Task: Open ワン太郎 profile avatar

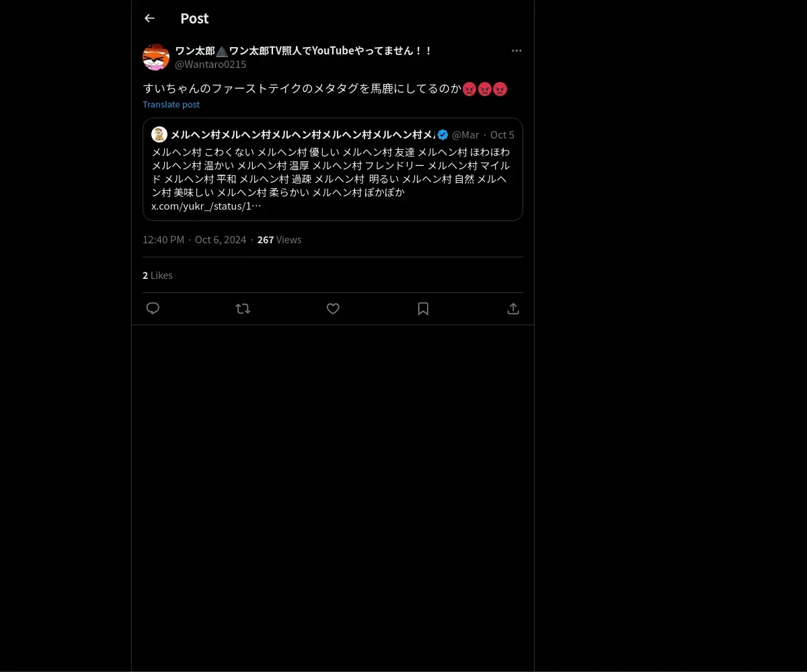Action: pyautogui.click(x=156, y=57)
